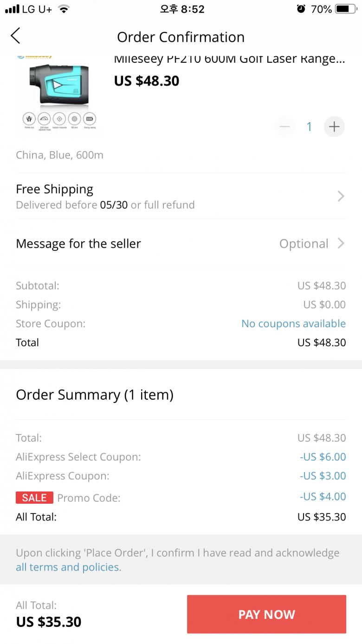Tap the Promo Code discount value
Image resolution: width=362 pixels, height=644 pixels.
pos(323,496)
